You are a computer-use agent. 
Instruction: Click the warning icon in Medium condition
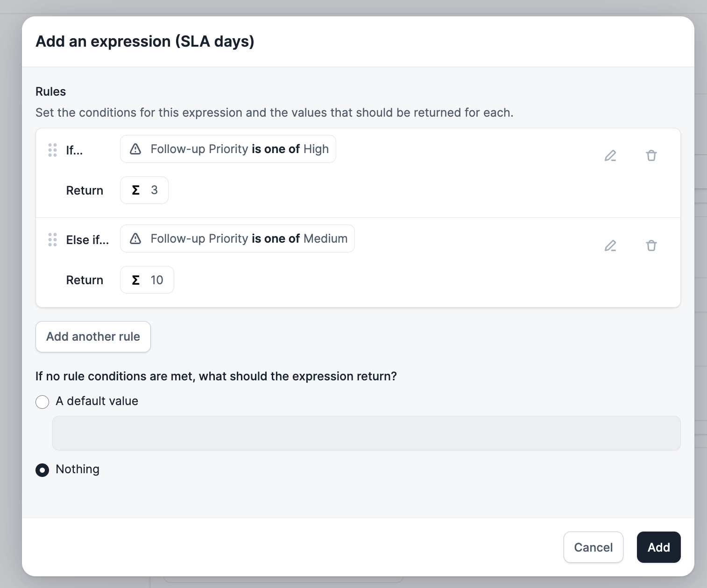coord(135,238)
